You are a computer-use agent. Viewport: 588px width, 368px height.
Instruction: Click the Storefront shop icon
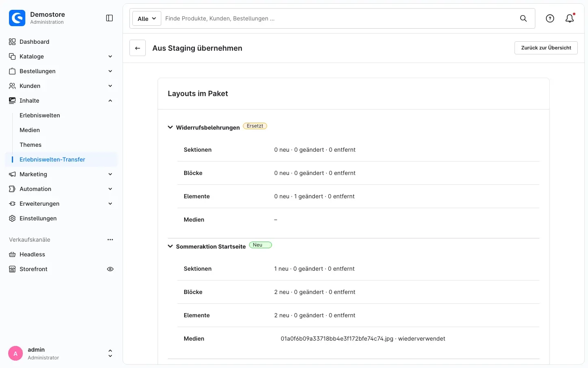(x=12, y=269)
